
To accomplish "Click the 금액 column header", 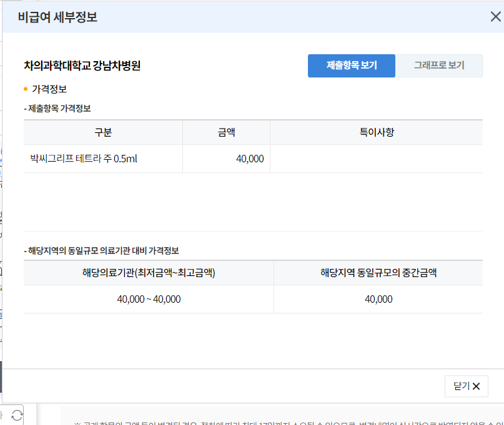I will (226, 132).
